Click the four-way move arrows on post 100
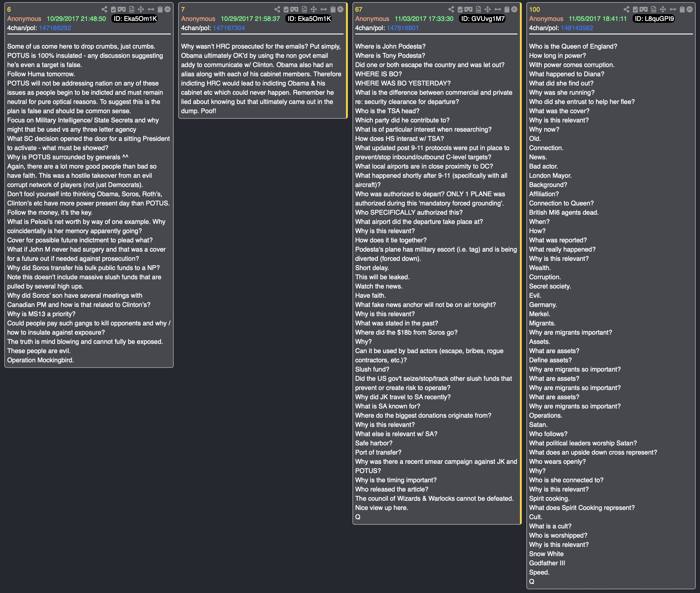This screenshot has height=593, width=700. 663,9
